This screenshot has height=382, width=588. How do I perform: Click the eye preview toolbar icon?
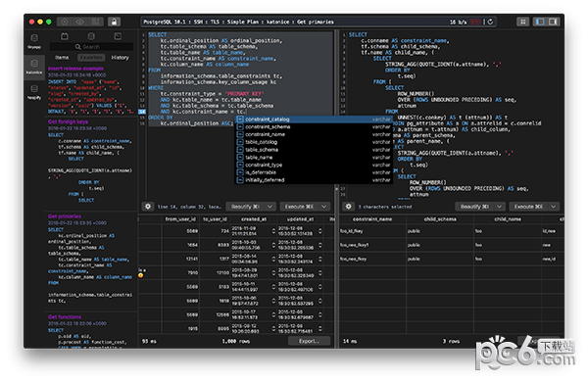pyautogui.click(x=80, y=22)
